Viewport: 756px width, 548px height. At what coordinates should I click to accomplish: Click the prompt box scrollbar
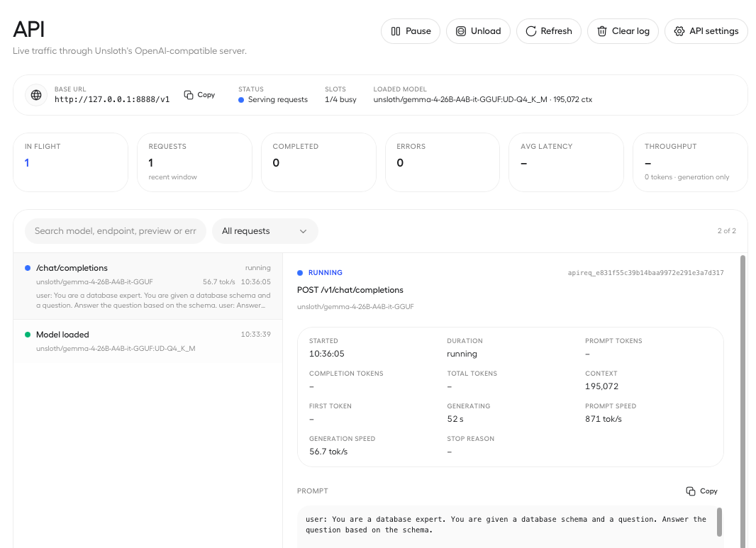point(719,522)
